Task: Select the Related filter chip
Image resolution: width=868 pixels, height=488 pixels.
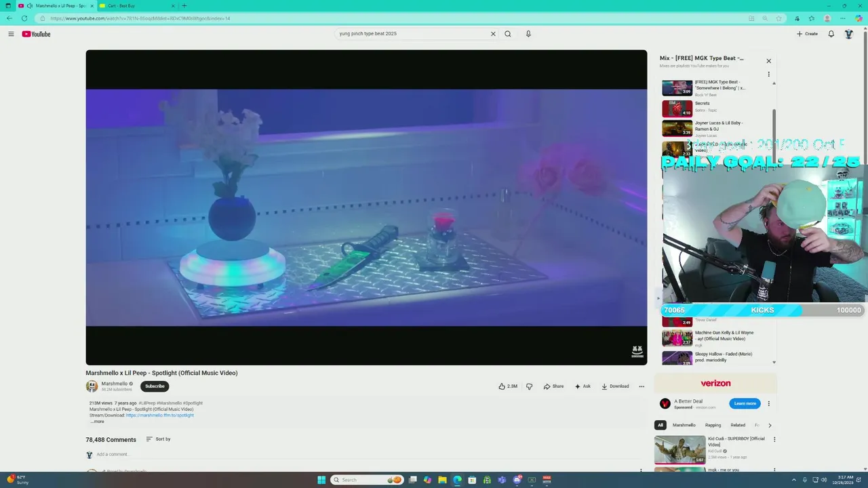Action: [738, 425]
